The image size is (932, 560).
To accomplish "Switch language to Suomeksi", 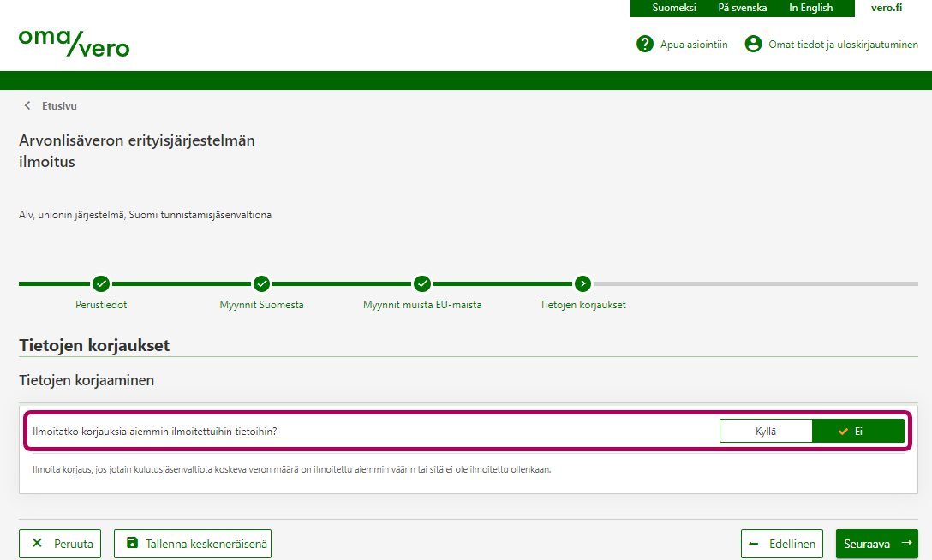I will coord(674,8).
